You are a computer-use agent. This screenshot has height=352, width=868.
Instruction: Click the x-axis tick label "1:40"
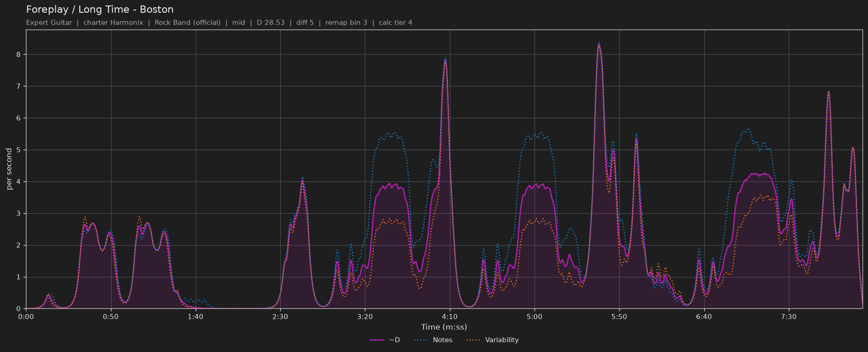(x=196, y=317)
